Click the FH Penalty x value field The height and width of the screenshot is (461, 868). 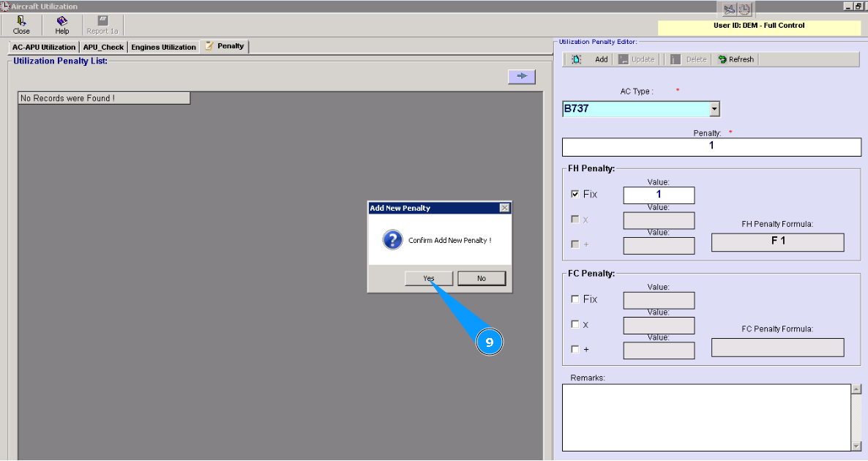(x=659, y=220)
